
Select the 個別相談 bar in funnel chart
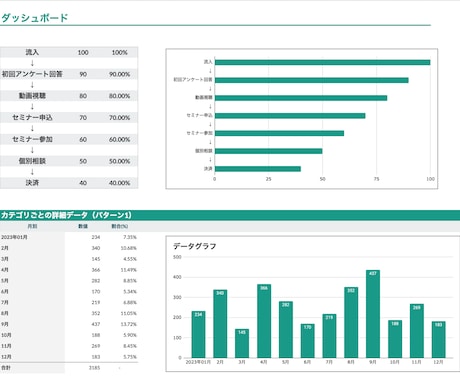click(x=269, y=151)
